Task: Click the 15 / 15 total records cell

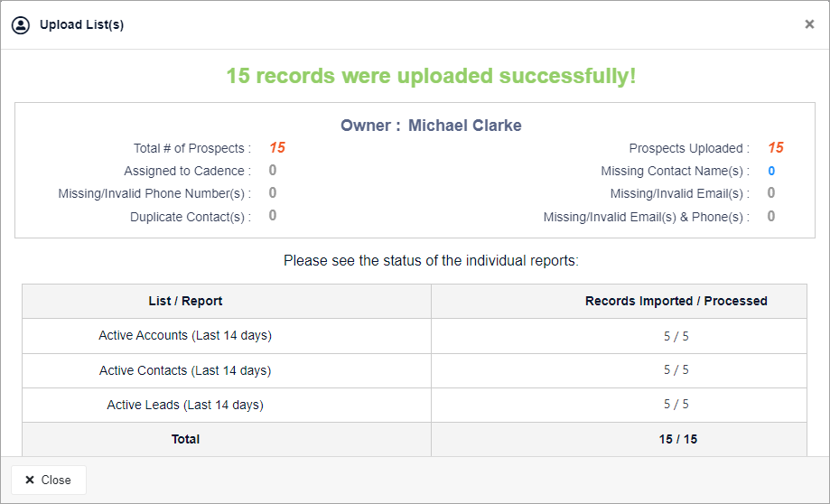Action: click(x=677, y=439)
